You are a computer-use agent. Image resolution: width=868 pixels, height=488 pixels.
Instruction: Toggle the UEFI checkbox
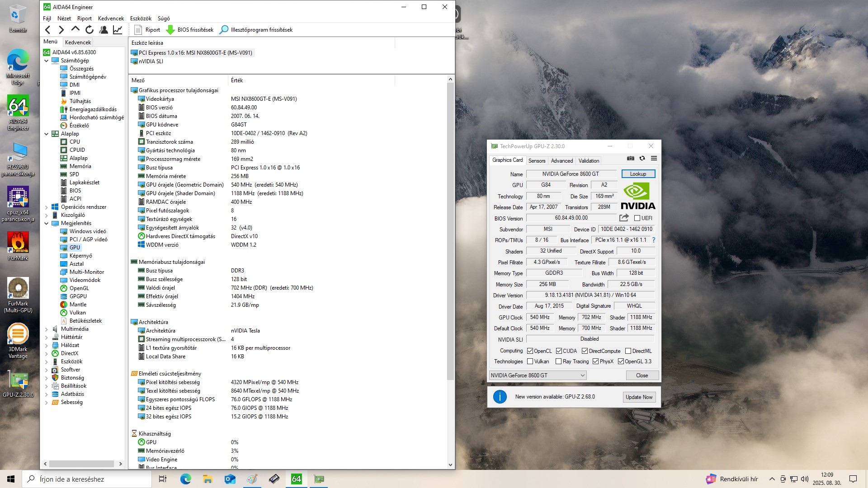pos(637,218)
